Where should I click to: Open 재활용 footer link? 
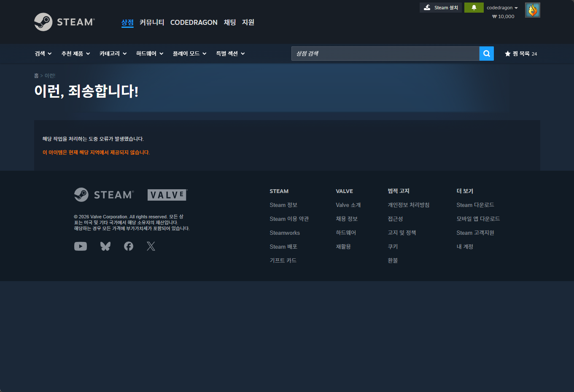(343, 247)
